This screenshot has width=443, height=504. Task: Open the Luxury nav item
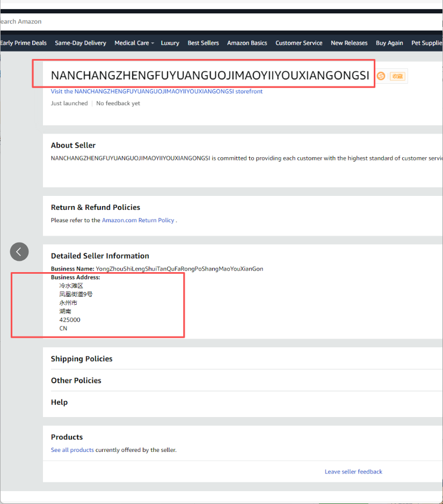(170, 43)
